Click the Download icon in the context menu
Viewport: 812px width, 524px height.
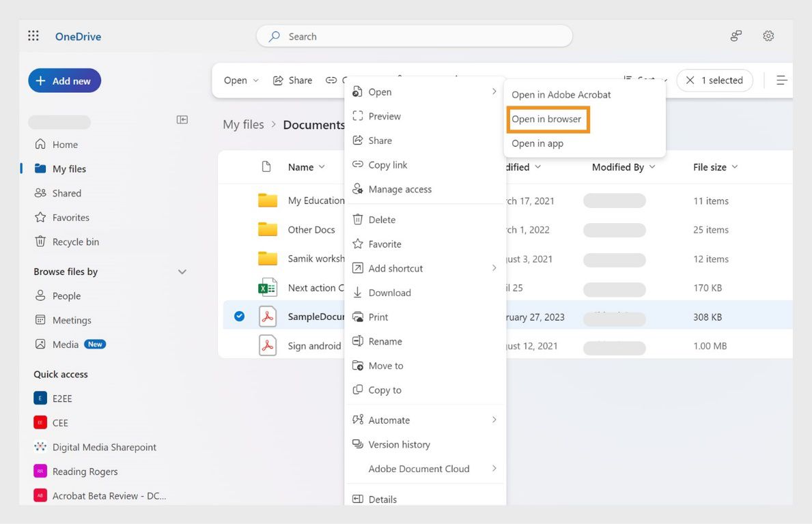pos(356,292)
